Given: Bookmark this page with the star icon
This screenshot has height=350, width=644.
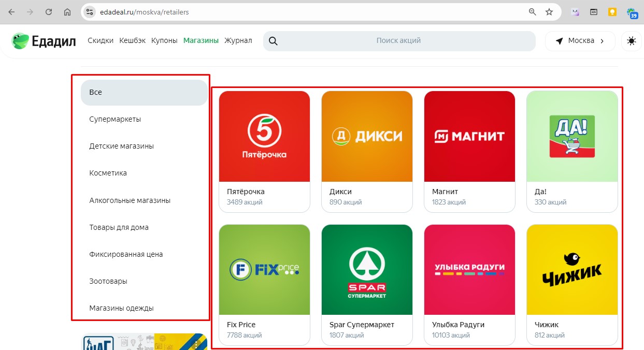Looking at the screenshot, I should (x=549, y=12).
